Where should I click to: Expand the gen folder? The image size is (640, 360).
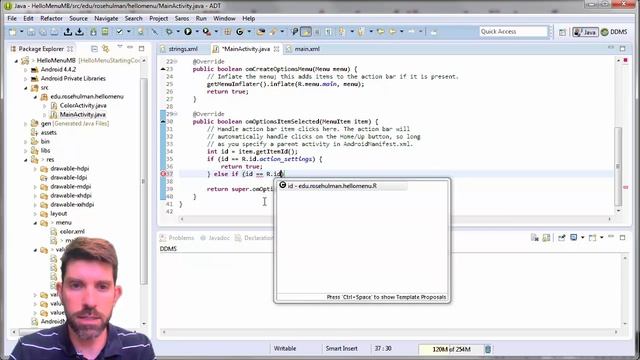[x=26, y=124]
